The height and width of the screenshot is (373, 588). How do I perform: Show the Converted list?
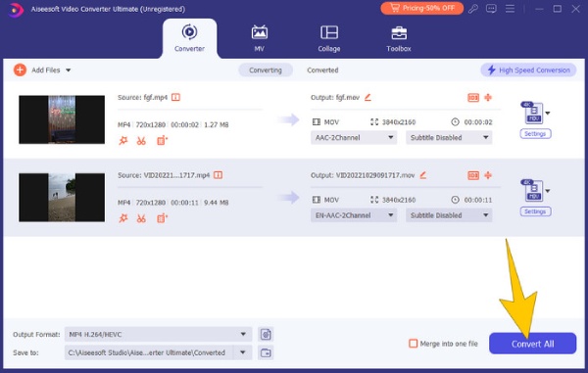click(322, 70)
